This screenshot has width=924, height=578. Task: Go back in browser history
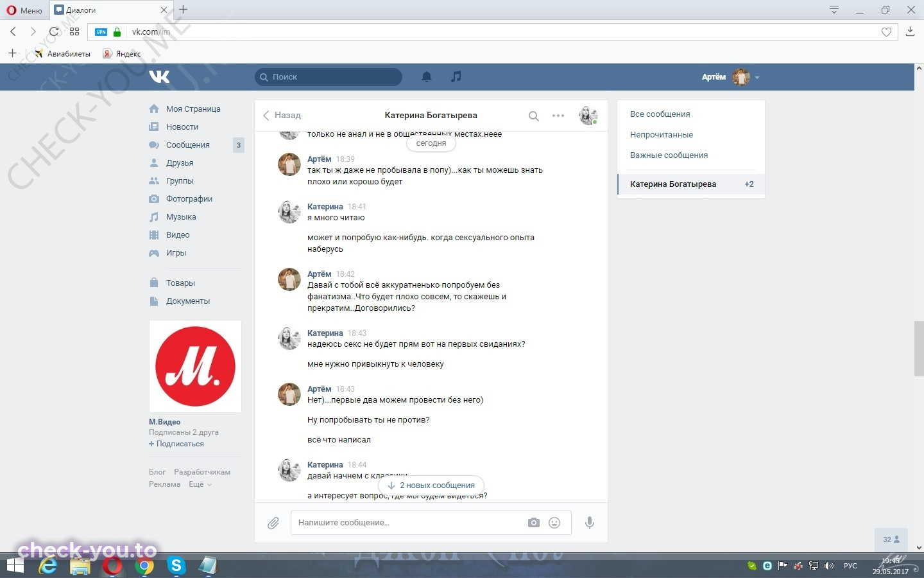pos(13,31)
